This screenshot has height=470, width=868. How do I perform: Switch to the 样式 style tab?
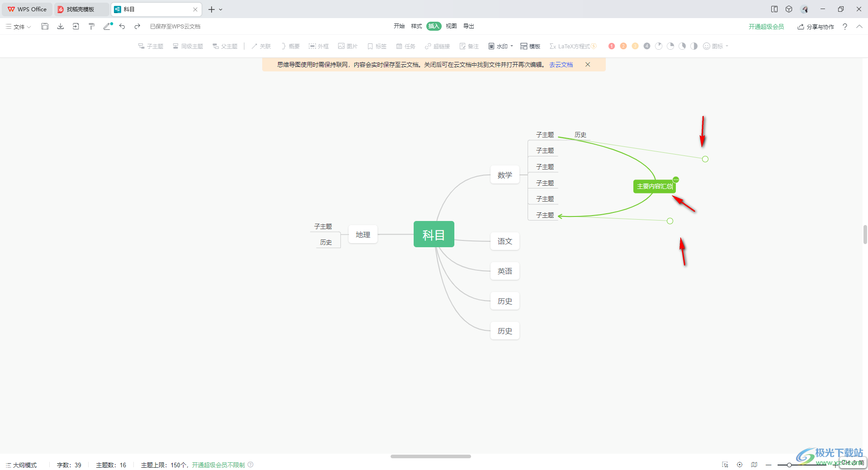416,26
